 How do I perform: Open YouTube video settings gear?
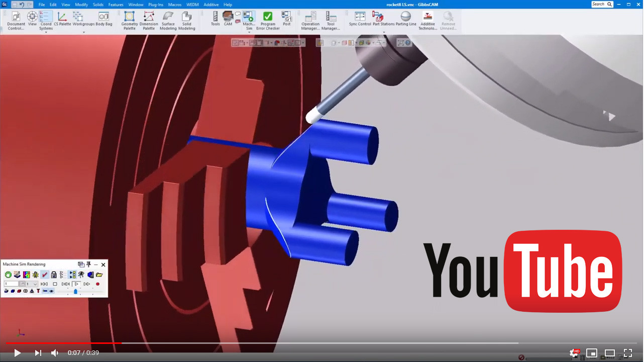pos(574,353)
